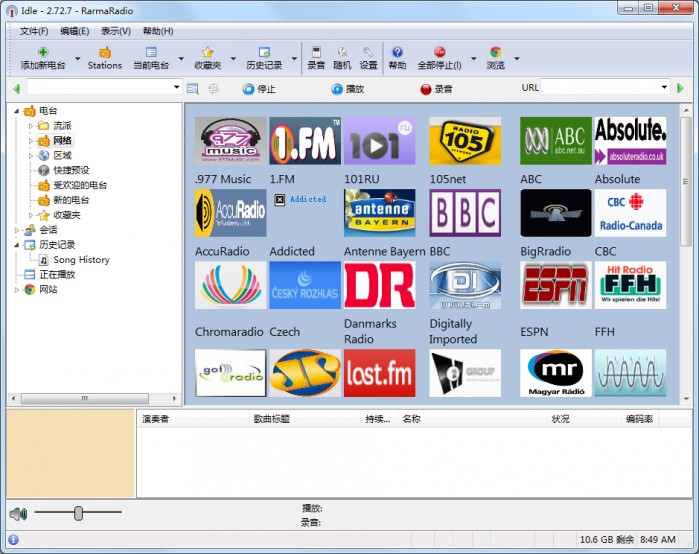The height and width of the screenshot is (554, 699).
Task: Click the Play (播放) playback button
Action: point(348,89)
